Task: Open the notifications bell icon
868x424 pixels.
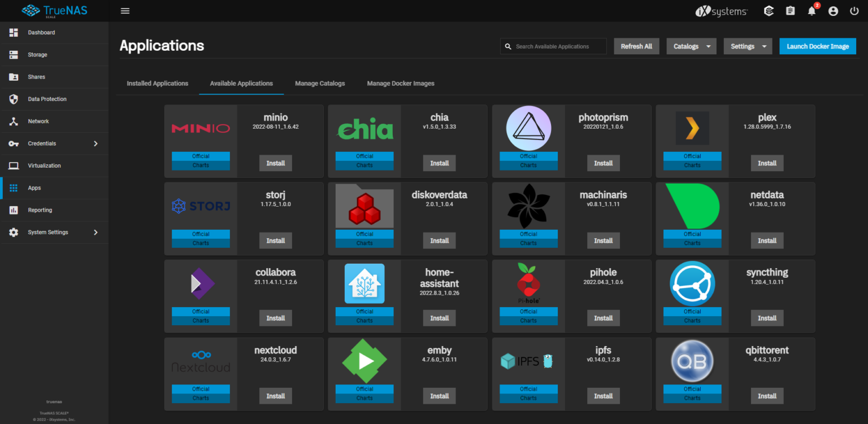Action: [811, 11]
